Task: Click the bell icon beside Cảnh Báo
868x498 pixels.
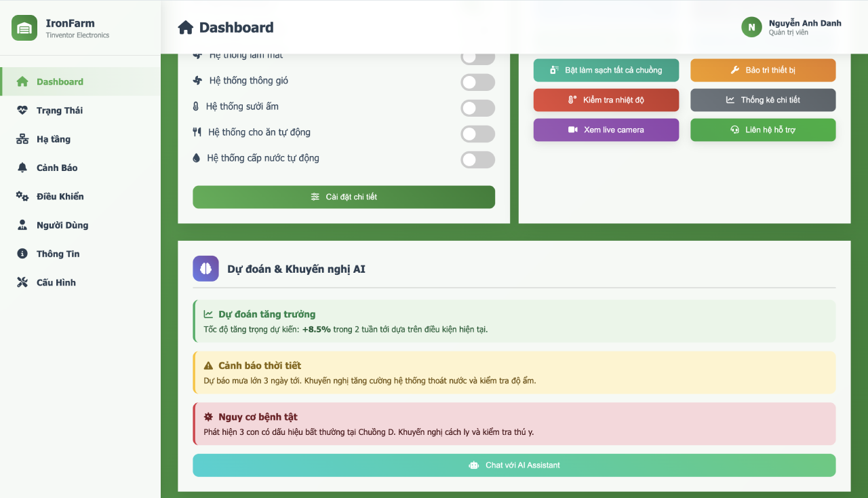Action: [x=22, y=168]
